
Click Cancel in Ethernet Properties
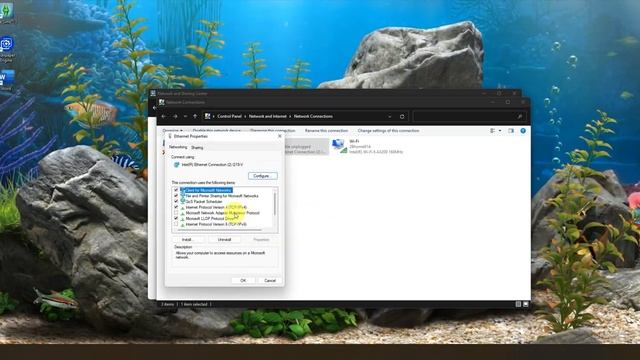tap(270, 280)
